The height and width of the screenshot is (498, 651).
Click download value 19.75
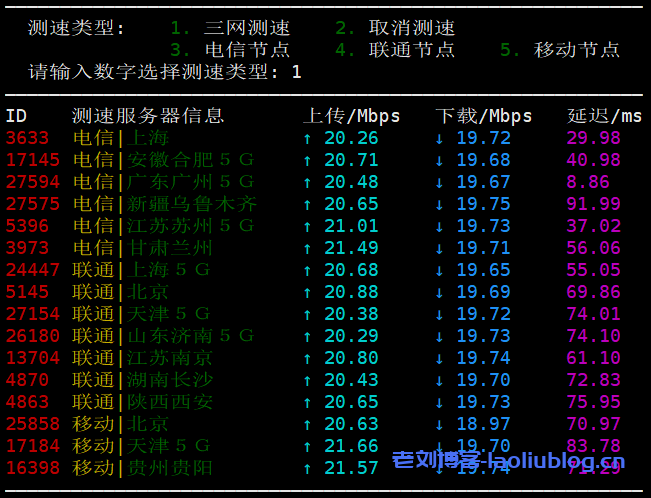coord(484,204)
